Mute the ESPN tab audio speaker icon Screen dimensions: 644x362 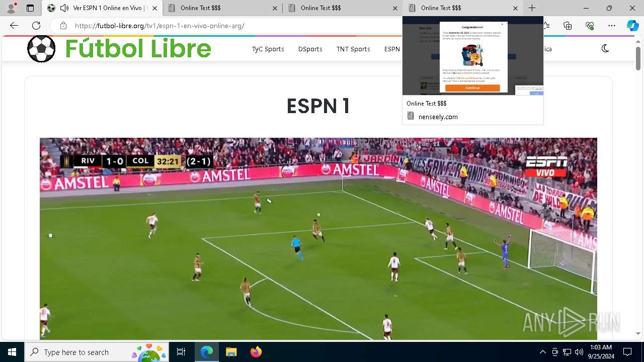(x=64, y=8)
